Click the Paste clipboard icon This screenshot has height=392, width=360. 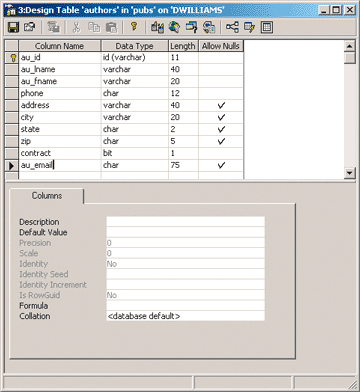click(111, 27)
